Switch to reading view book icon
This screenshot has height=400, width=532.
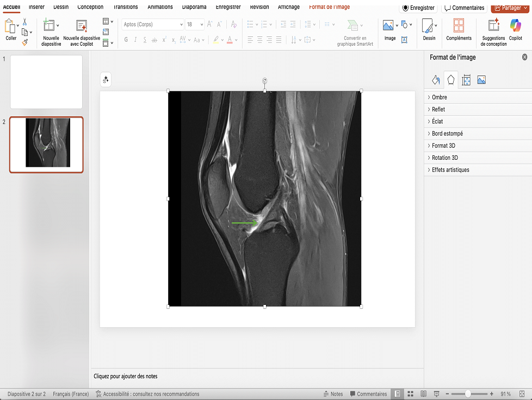pyautogui.click(x=423, y=394)
